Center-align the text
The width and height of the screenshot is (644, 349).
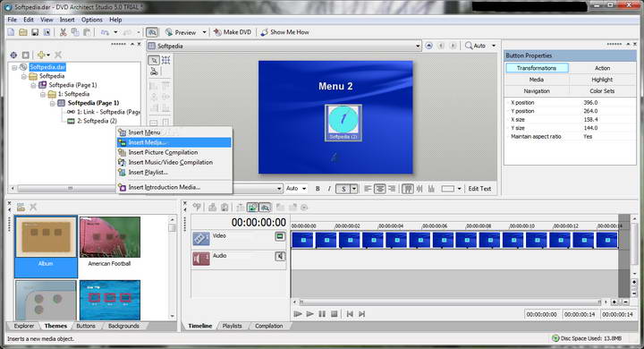(x=380, y=189)
